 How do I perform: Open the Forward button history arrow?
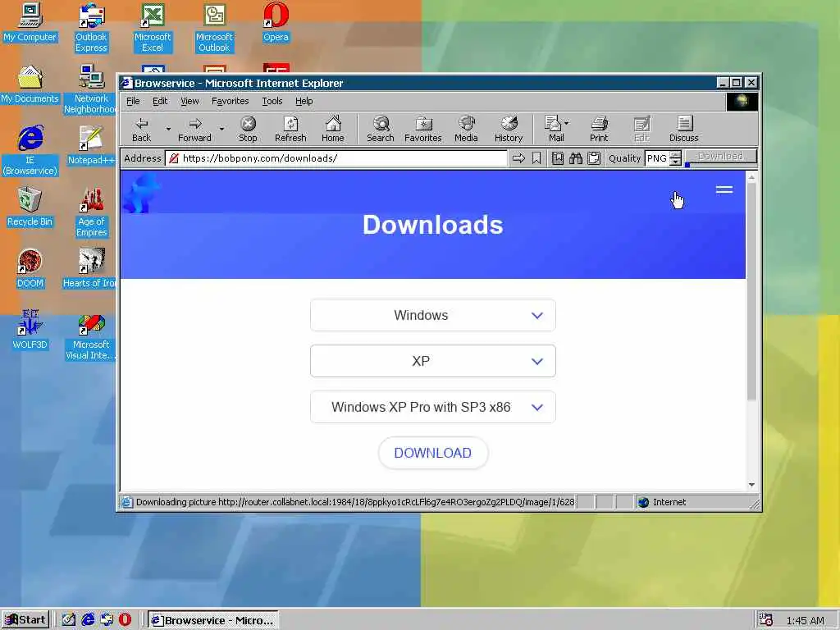tap(221, 129)
